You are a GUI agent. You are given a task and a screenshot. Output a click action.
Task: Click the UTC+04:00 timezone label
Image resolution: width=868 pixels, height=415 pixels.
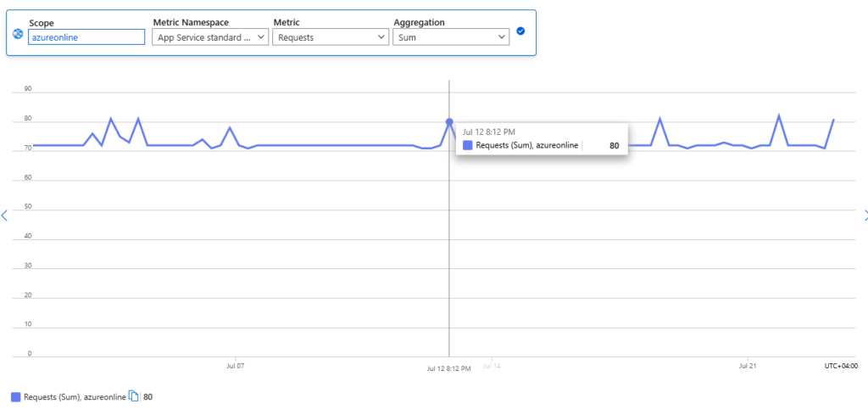coord(841,366)
